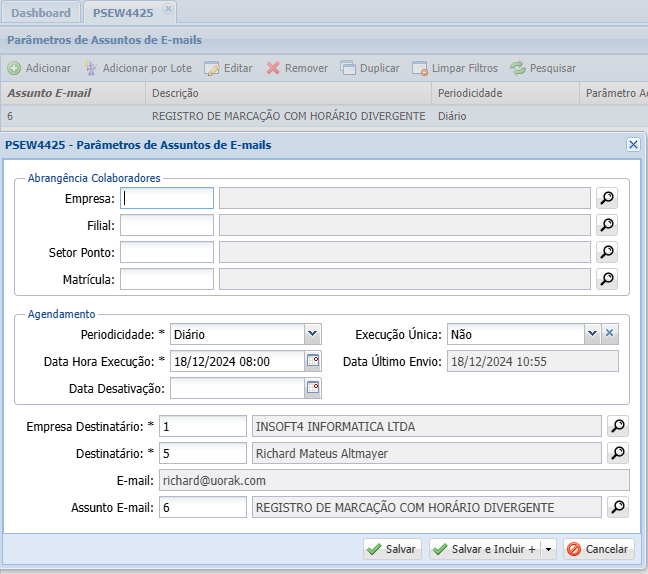Open Filial lookup magnifier icon
The width and height of the screenshot is (648, 574).
[607, 225]
